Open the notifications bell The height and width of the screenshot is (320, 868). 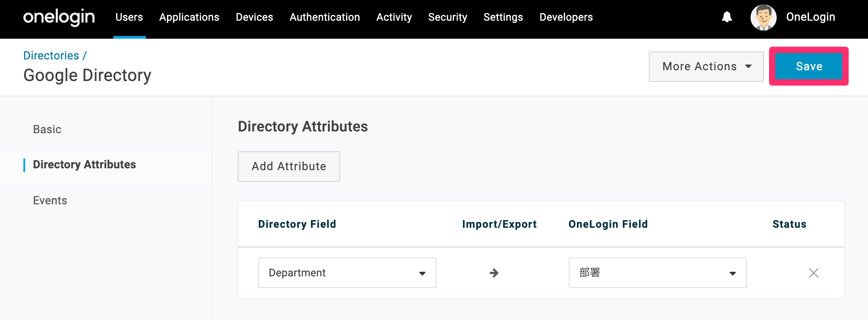click(x=727, y=17)
